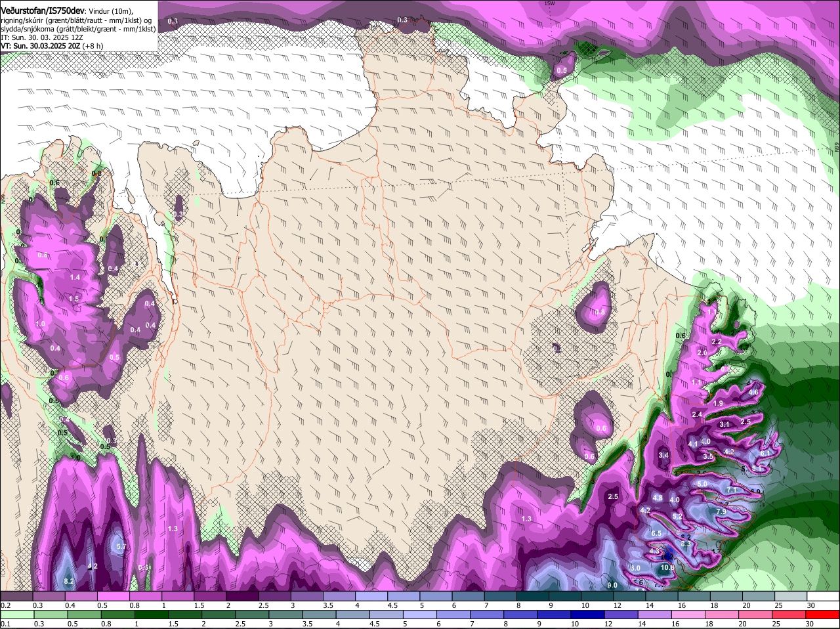Click the 6.5 precipitation value on map

[x=656, y=533]
